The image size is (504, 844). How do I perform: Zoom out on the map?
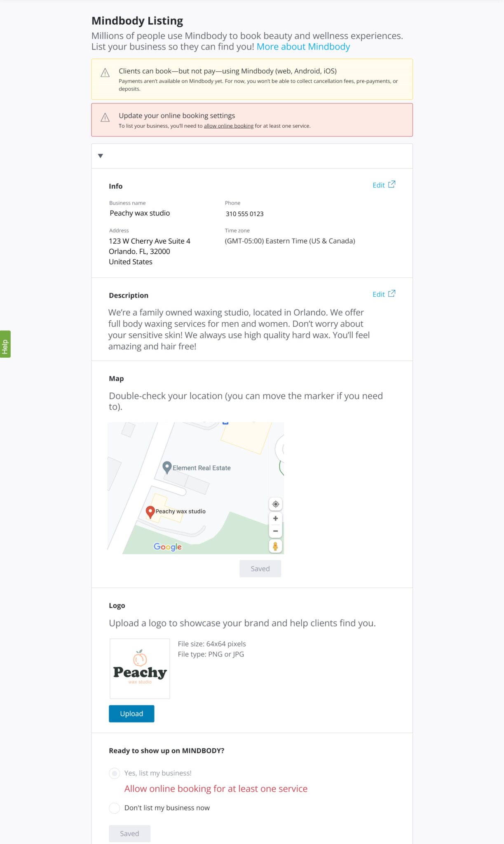275,531
